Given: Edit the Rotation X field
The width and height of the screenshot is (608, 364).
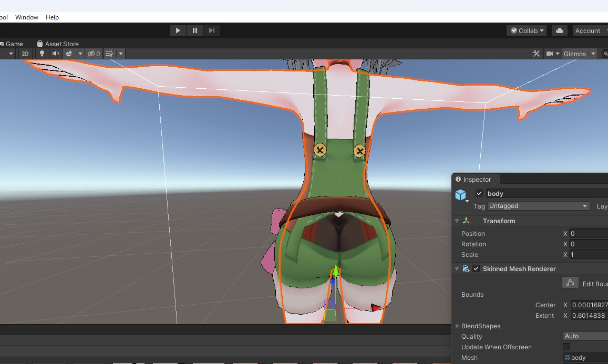Looking at the screenshot, I should 589,244.
